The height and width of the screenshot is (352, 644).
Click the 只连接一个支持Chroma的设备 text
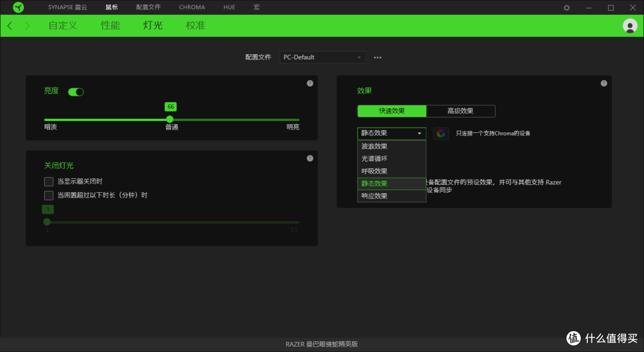[x=493, y=133]
